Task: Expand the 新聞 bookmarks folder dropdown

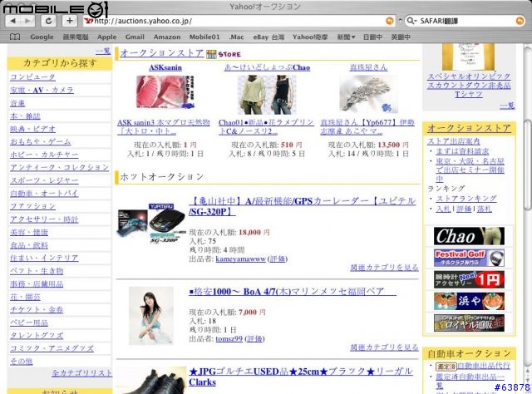Action: pyautogui.click(x=346, y=37)
